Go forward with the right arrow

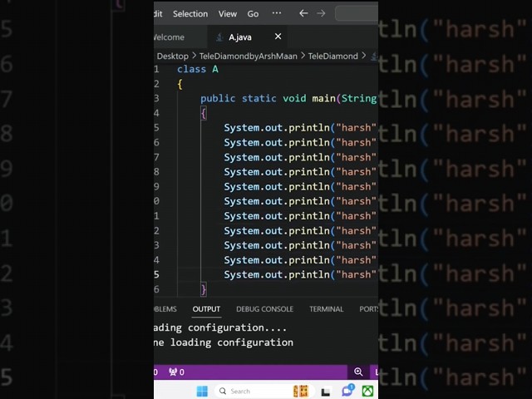pos(321,13)
